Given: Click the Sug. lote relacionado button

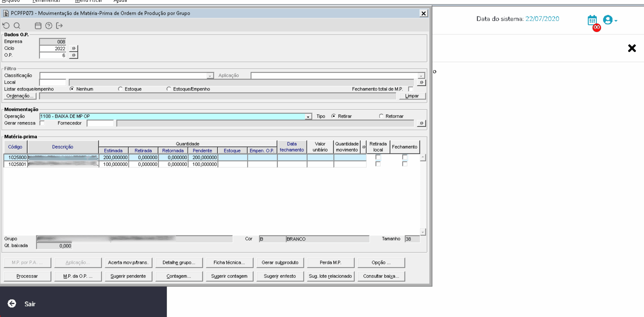Looking at the screenshot, I should point(330,276).
